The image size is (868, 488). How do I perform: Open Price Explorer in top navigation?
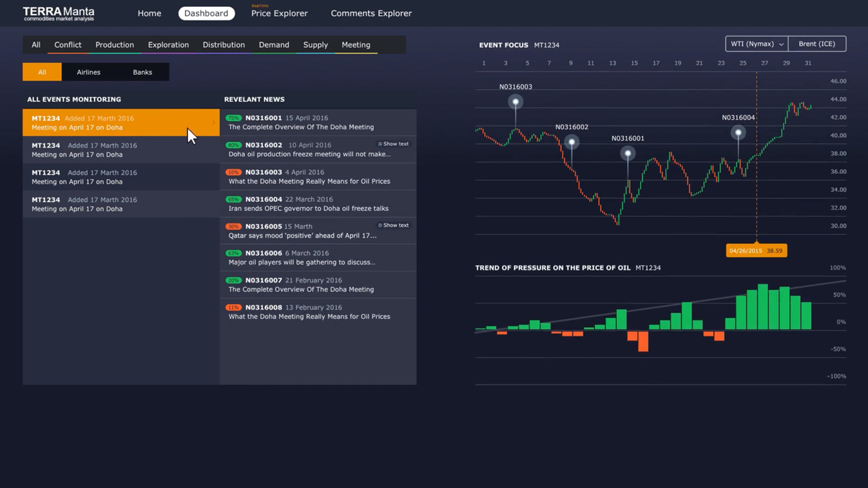pyautogui.click(x=279, y=13)
